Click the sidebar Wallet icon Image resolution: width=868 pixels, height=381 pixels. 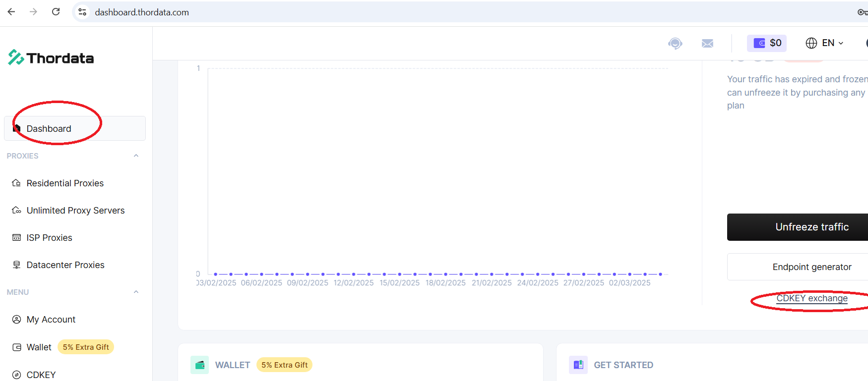tap(16, 347)
